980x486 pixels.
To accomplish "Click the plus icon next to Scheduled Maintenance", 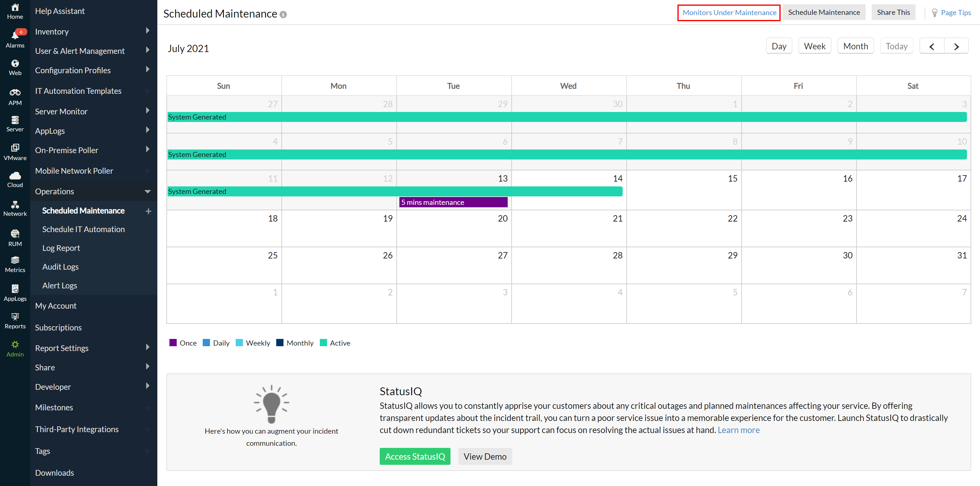I will pos(148,211).
